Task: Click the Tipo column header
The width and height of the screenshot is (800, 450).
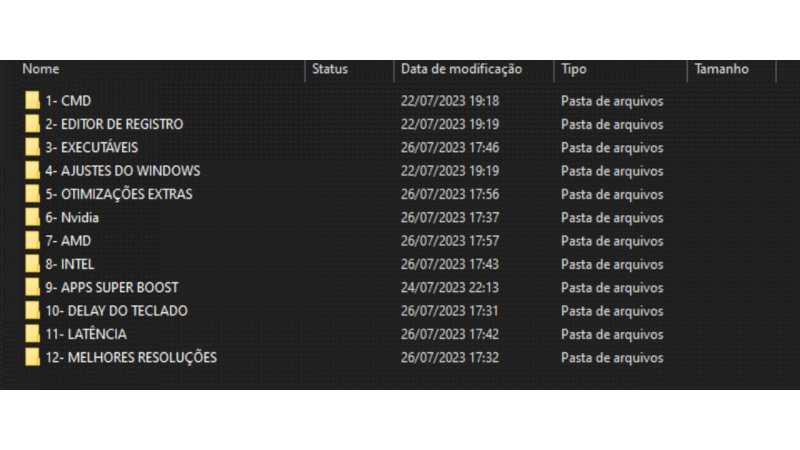Action: pyautogui.click(x=574, y=69)
